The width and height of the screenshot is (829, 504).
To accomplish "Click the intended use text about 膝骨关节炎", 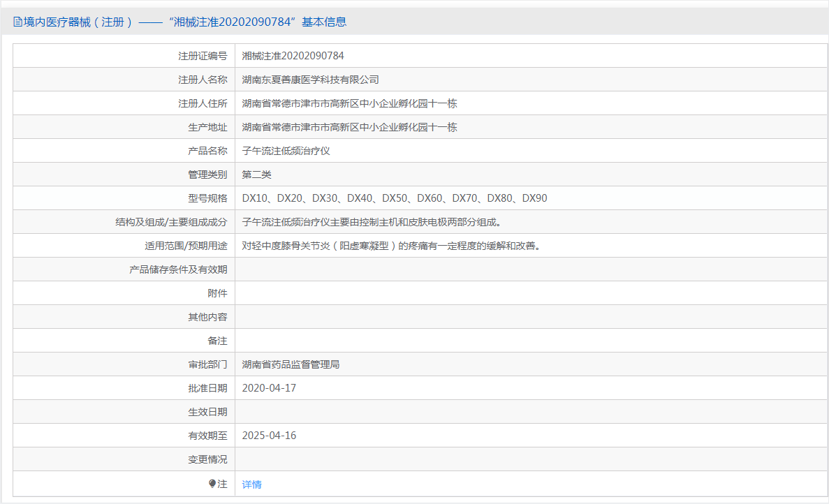I will [x=391, y=246].
